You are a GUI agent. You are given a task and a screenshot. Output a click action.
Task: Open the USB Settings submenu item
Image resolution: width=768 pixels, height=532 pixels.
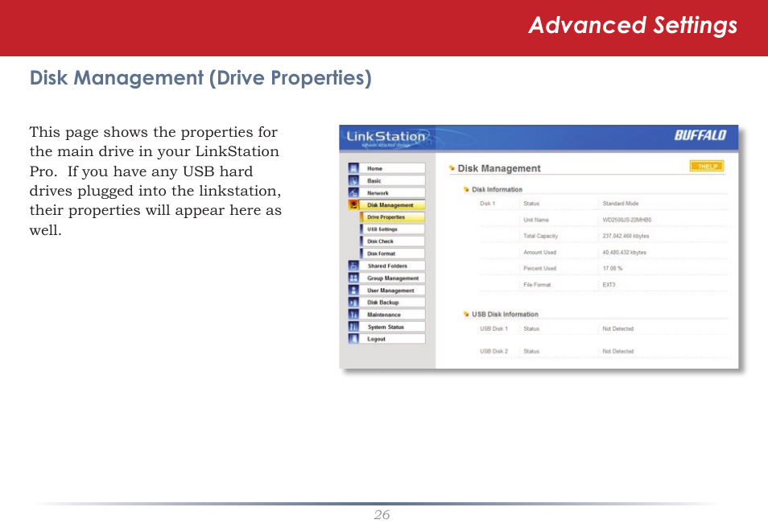(392, 229)
